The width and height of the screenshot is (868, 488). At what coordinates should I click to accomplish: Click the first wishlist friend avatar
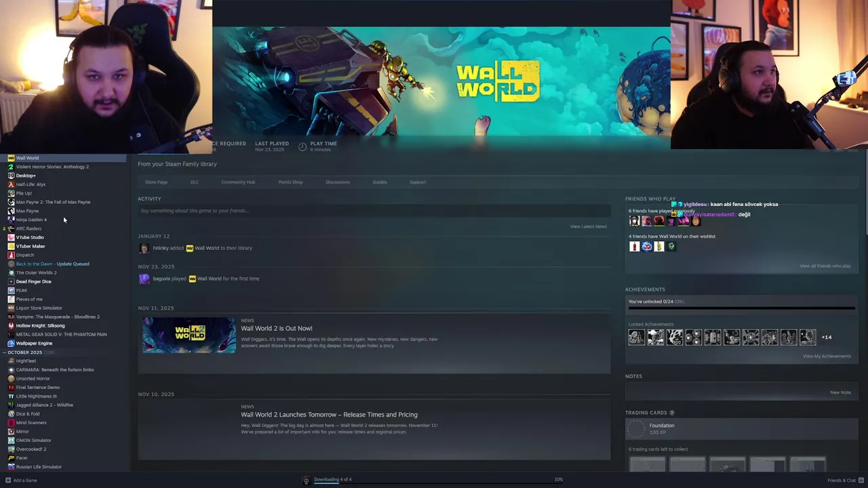tap(635, 246)
